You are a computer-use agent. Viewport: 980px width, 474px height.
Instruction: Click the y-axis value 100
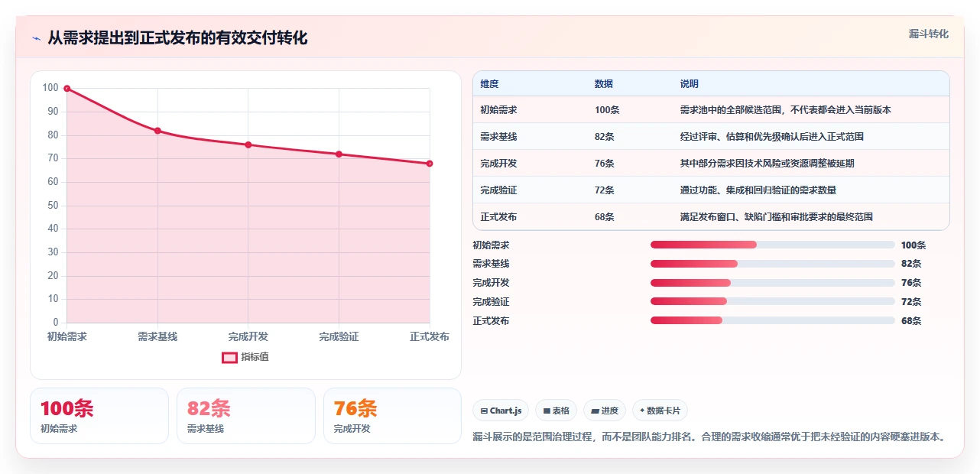50,88
